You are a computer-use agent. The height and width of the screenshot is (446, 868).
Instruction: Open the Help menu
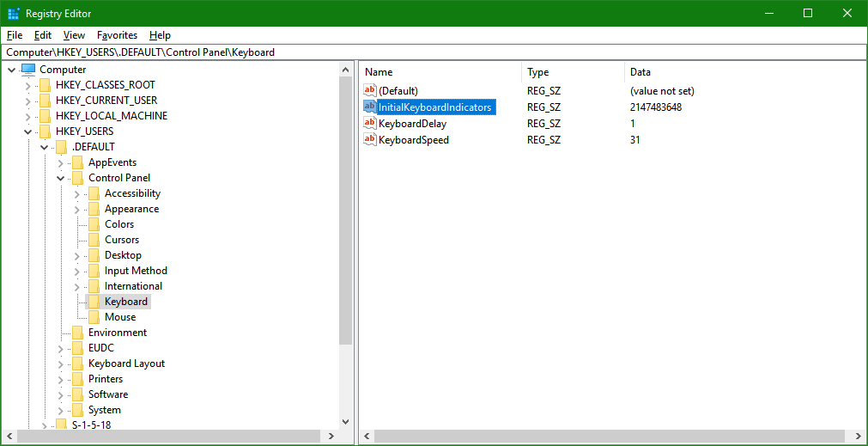click(160, 35)
